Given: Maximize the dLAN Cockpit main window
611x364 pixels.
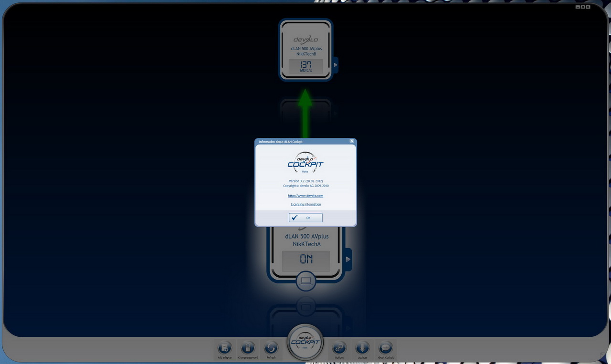Looking at the screenshot, I should point(583,7).
